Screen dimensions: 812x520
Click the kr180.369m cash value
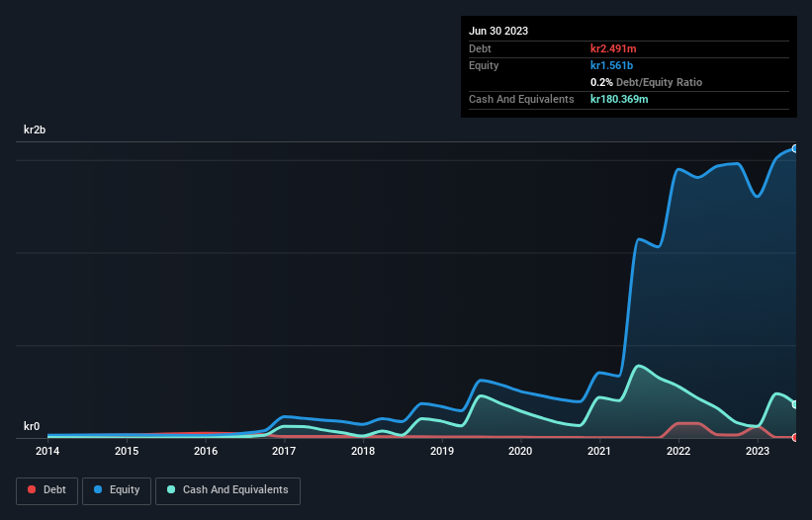619,99
